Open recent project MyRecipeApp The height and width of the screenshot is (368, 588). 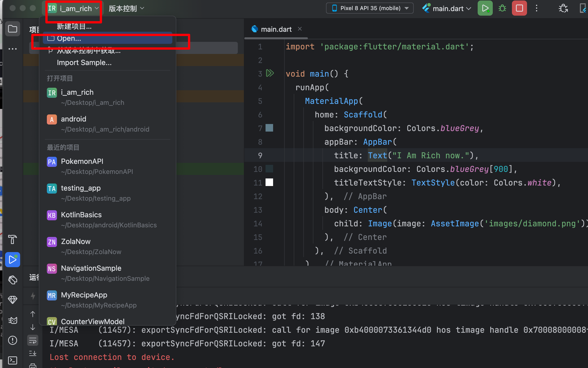(108, 300)
